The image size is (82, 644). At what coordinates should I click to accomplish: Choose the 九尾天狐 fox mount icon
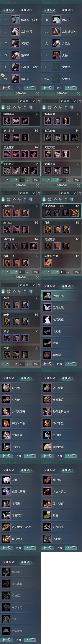pyautogui.click(x=47, y=319)
